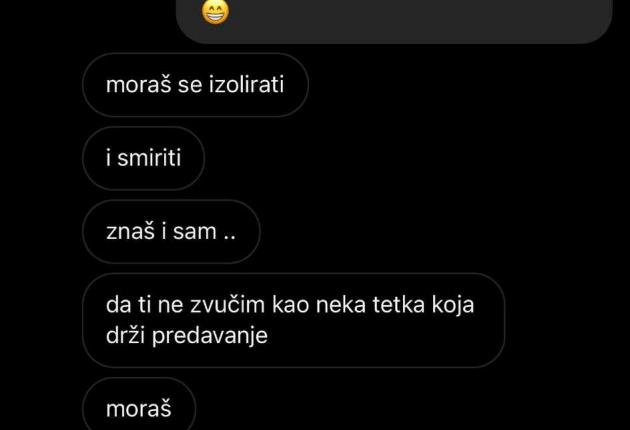Tap the last 'moraš' message bubble
This screenshot has height=430, width=630.
pyautogui.click(x=139, y=406)
